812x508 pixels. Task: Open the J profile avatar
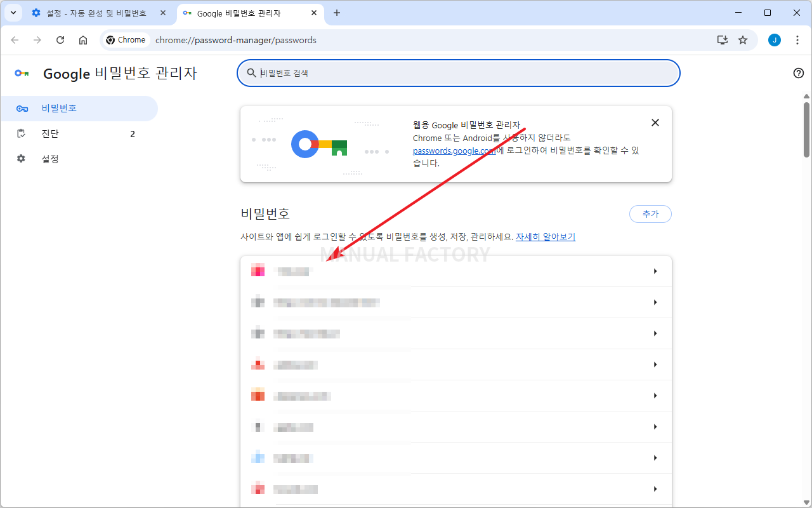[x=775, y=40]
